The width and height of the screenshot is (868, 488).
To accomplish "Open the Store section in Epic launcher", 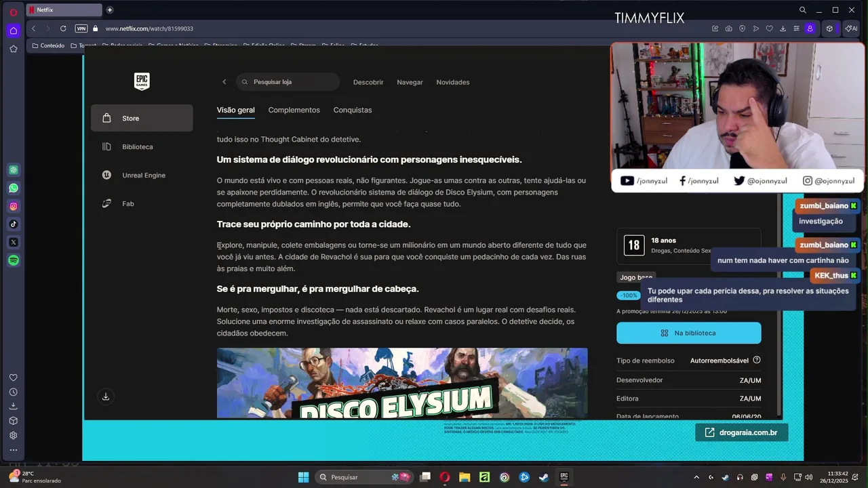I will [x=142, y=118].
